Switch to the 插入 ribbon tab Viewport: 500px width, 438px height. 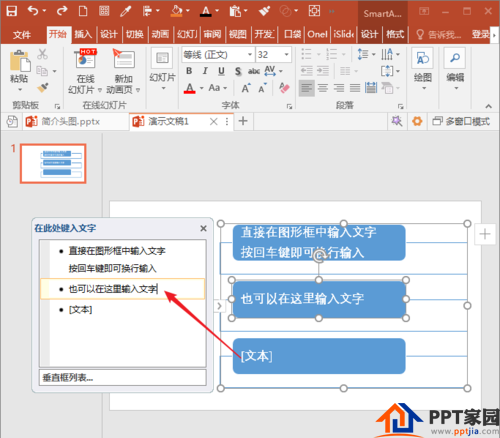[x=83, y=34]
